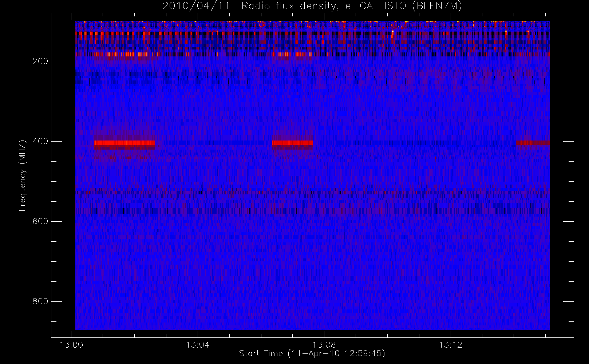Click the second red burst near 400 MHz
Image resolution: width=589 pixels, height=364 pixels.
click(293, 143)
